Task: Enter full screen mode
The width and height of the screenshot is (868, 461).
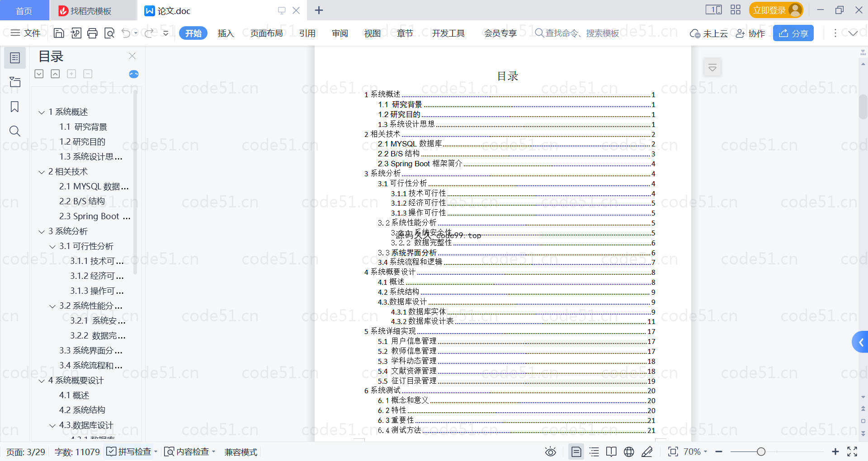Action: pos(852,452)
